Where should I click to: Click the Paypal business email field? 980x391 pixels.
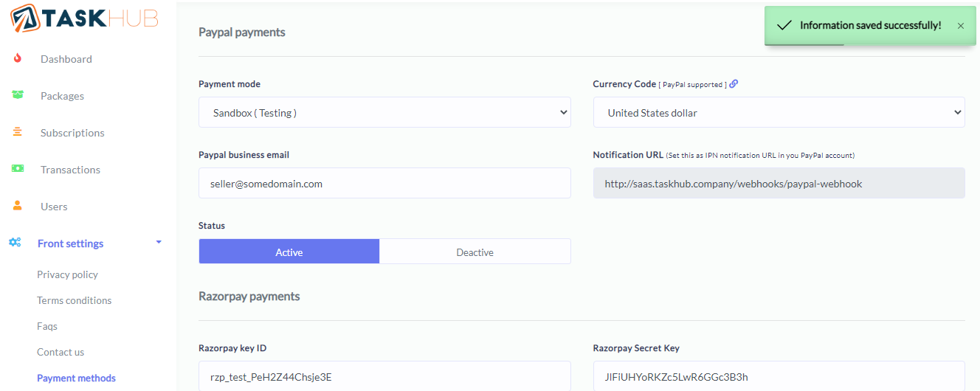(384, 184)
